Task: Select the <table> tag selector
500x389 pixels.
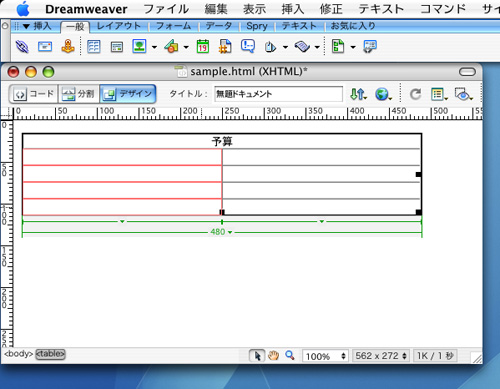Action: pos(50,354)
